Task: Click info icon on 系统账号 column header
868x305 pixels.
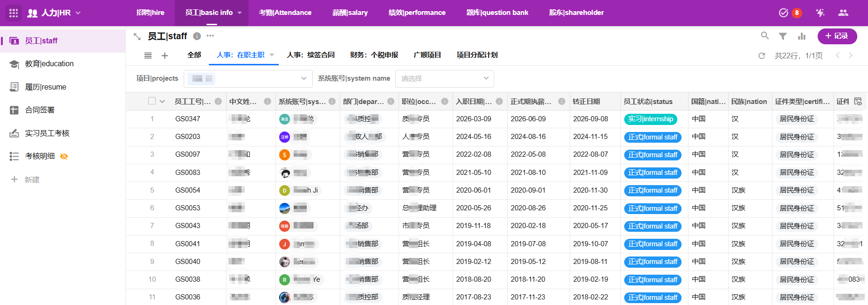Action: tap(332, 101)
